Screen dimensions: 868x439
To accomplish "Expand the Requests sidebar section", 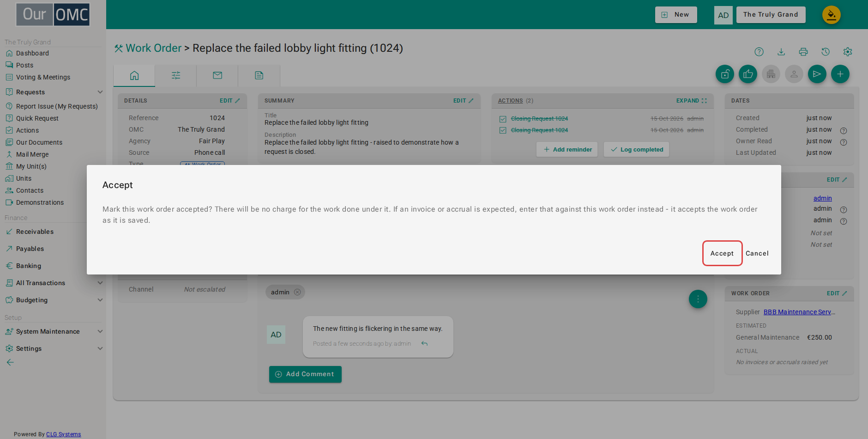I will [100, 92].
